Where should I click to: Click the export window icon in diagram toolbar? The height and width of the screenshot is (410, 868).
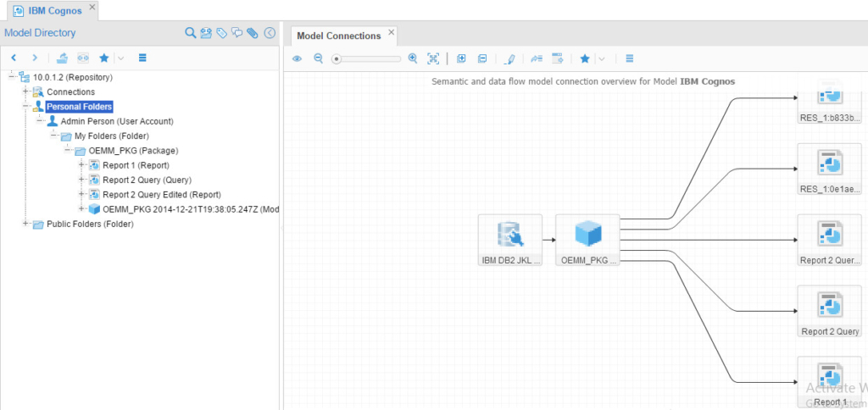pos(558,58)
